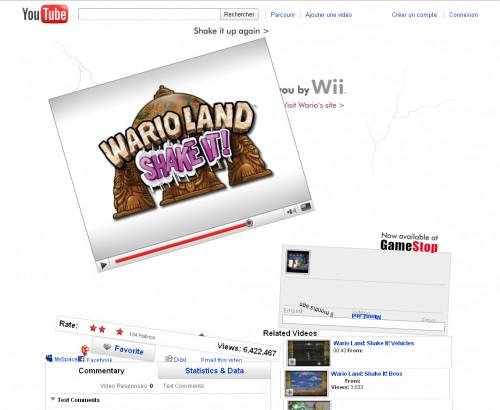The width and height of the screenshot is (500, 410).
Task: Click the 'Video Responses: 0' text
Action: click(x=127, y=386)
